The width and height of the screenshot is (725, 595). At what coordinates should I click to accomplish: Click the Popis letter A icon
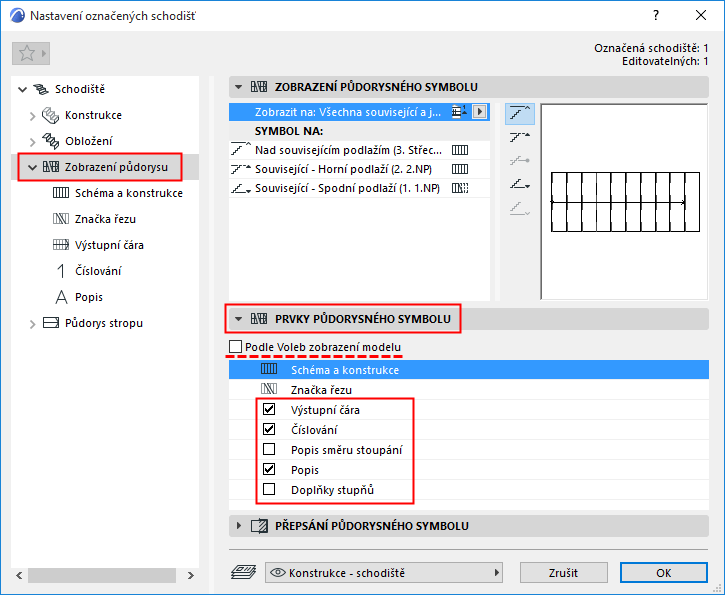61,297
